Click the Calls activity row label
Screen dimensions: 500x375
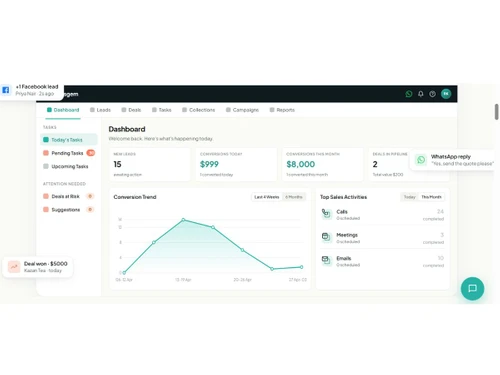click(x=342, y=212)
